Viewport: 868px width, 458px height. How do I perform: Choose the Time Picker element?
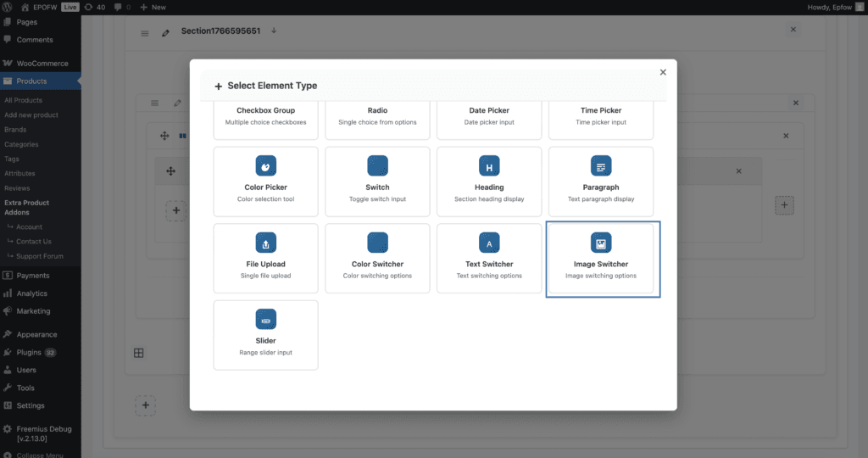(601, 116)
